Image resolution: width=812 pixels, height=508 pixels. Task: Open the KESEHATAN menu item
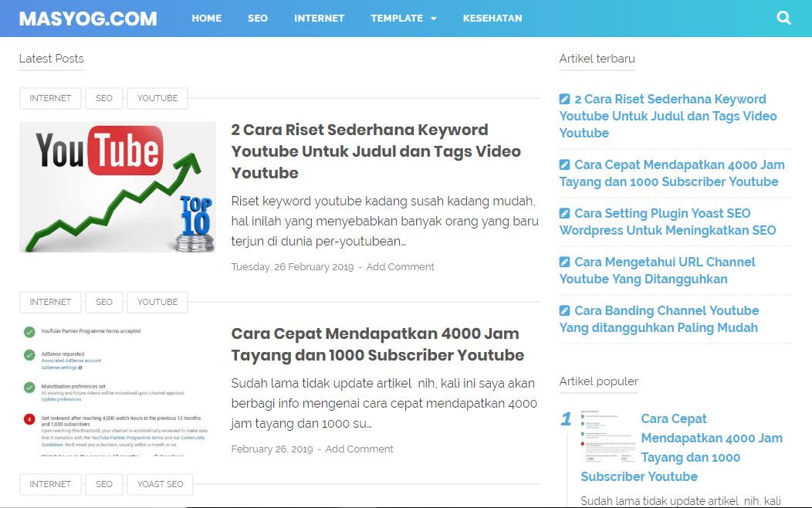[492, 18]
